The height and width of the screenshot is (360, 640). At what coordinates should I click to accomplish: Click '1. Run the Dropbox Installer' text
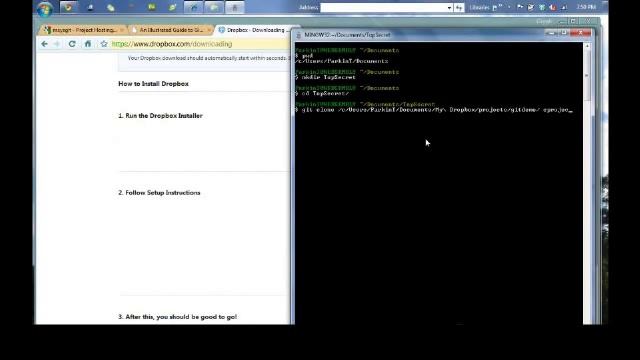pos(160,116)
